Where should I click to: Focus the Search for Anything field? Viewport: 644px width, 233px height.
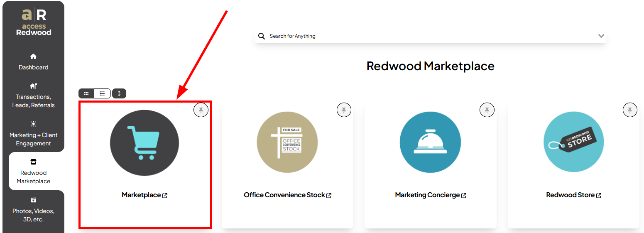click(431, 36)
